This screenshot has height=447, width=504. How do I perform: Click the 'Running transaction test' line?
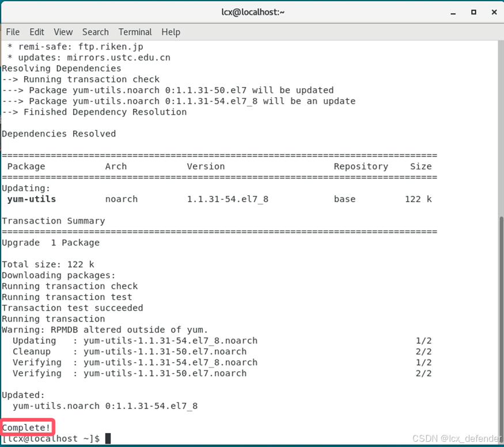pos(67,297)
